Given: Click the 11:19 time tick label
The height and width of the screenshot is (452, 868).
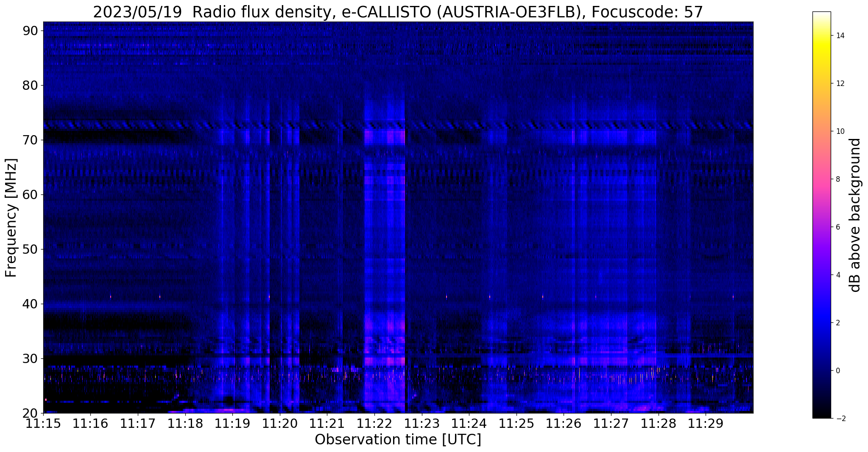Looking at the screenshot, I should (232, 423).
